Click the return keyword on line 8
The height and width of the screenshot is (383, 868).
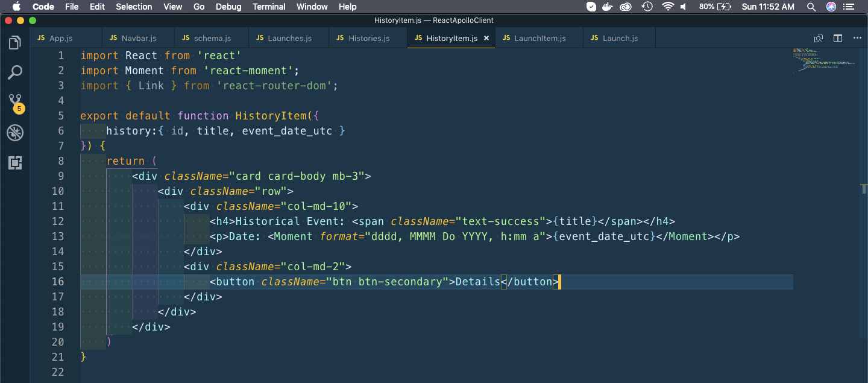point(125,161)
